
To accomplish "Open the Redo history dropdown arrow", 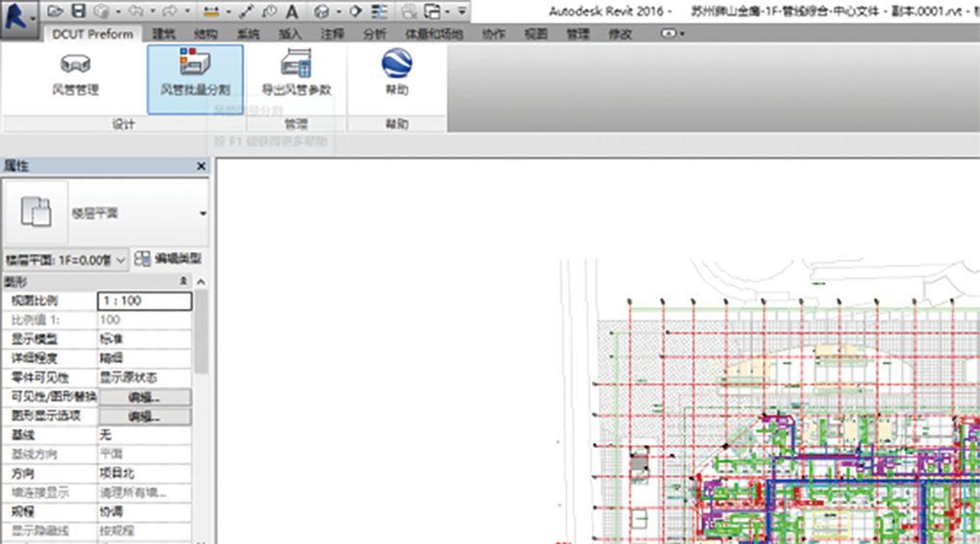I will [187, 12].
